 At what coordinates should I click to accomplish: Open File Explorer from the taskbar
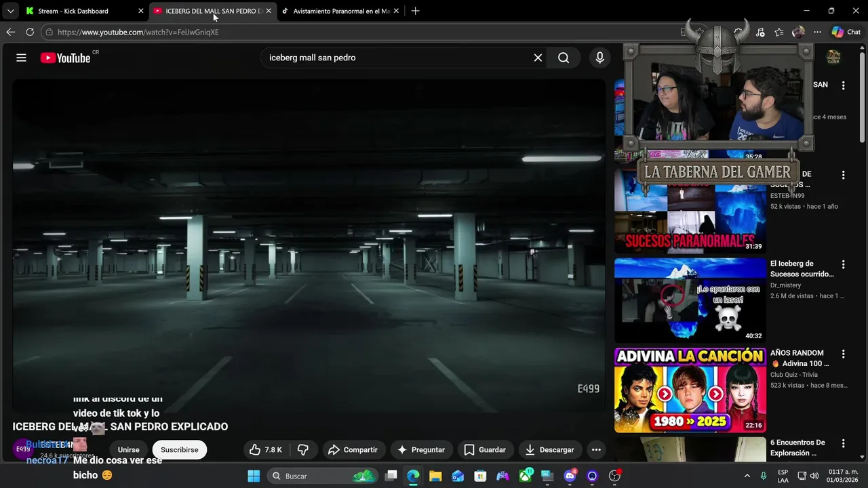click(435, 476)
